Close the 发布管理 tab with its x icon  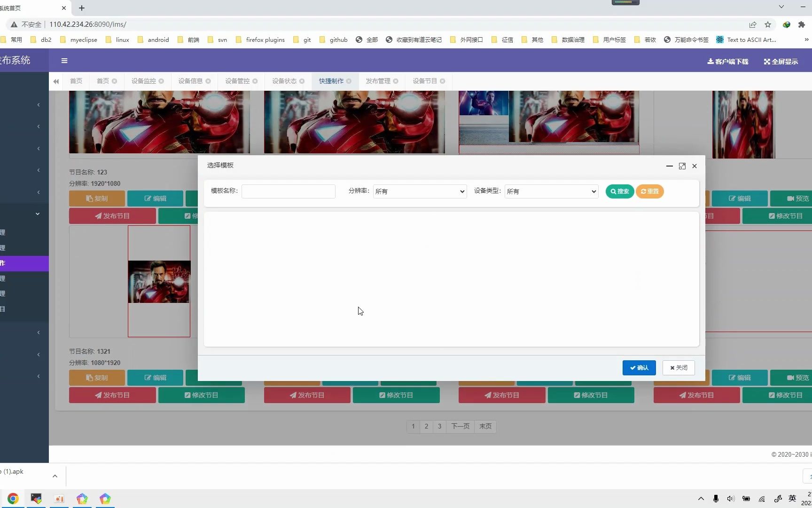pos(396,81)
